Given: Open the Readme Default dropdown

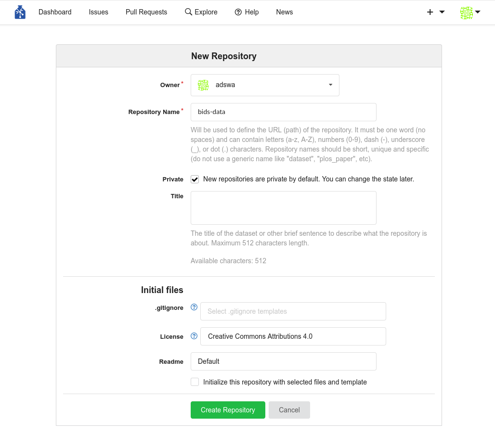Looking at the screenshot, I should pyautogui.click(x=283, y=361).
